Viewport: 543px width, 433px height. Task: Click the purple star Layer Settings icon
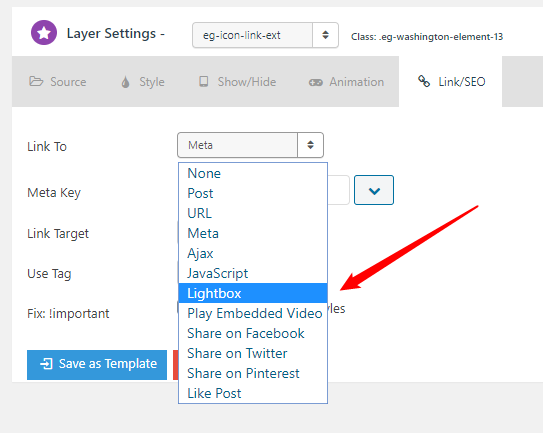(x=44, y=33)
